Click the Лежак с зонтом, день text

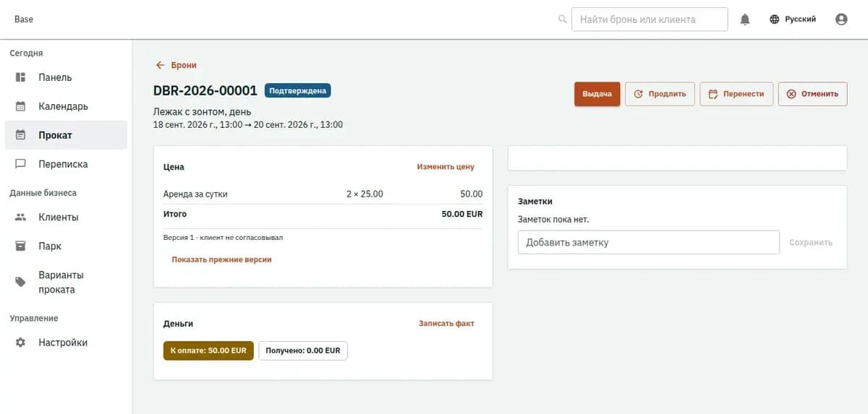click(x=203, y=112)
